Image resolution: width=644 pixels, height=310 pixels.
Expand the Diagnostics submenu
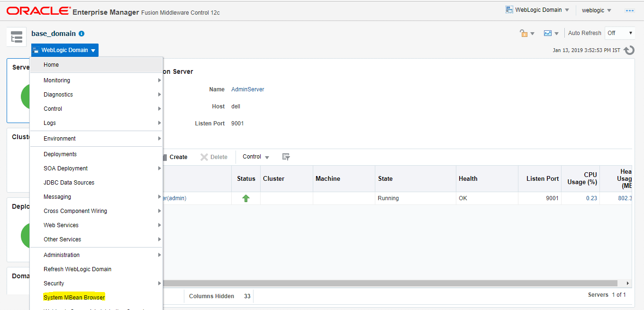coord(96,95)
